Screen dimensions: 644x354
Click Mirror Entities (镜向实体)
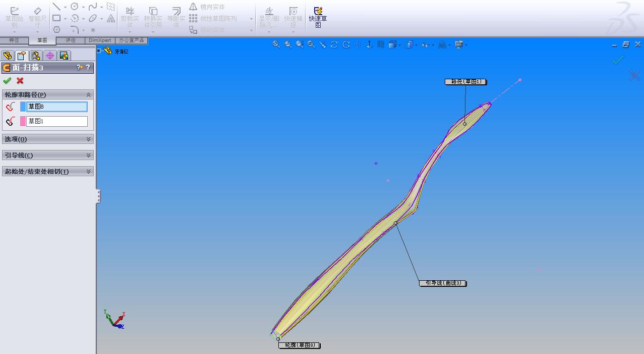[x=207, y=7]
